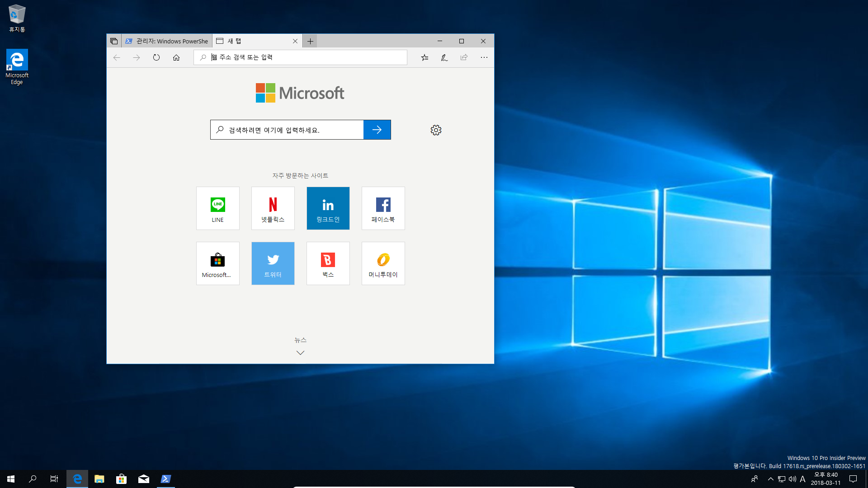
Task: Select the Microsoft Edge desktop shortcut
Action: [17, 67]
